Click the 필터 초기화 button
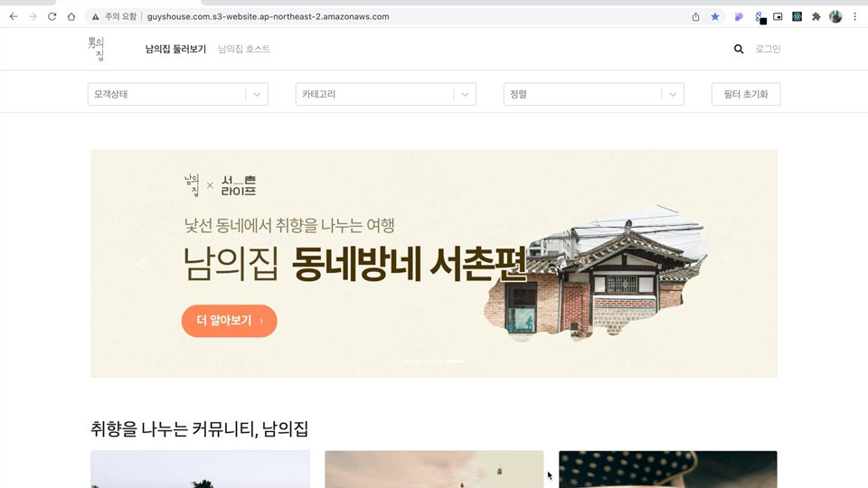The image size is (868, 488). pyautogui.click(x=746, y=94)
